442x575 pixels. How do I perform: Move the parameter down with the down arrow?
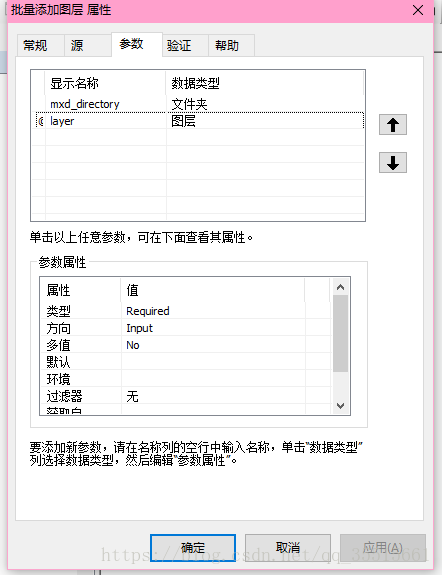392,162
